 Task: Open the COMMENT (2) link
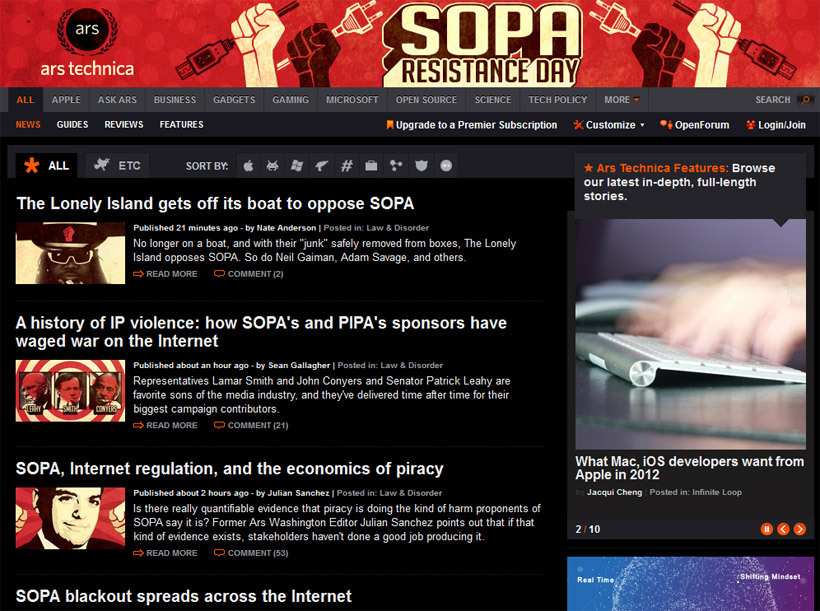click(249, 274)
